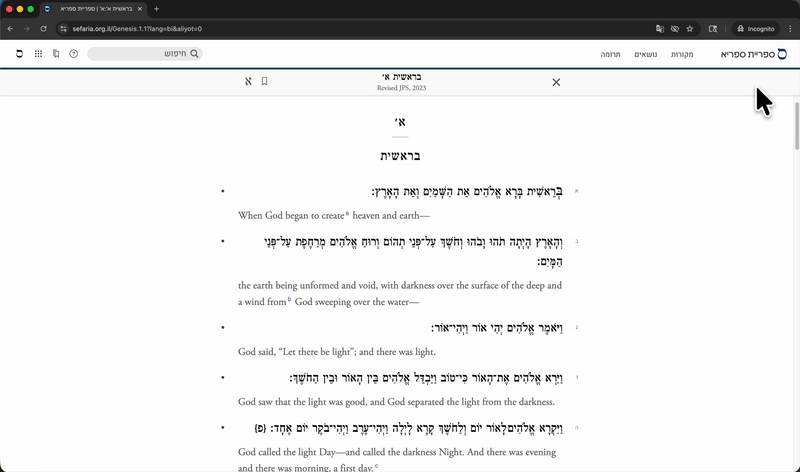Viewport: 800px width, 472px height.
Task: Open footnote b after 'a wind from'
Action: pyautogui.click(x=290, y=300)
